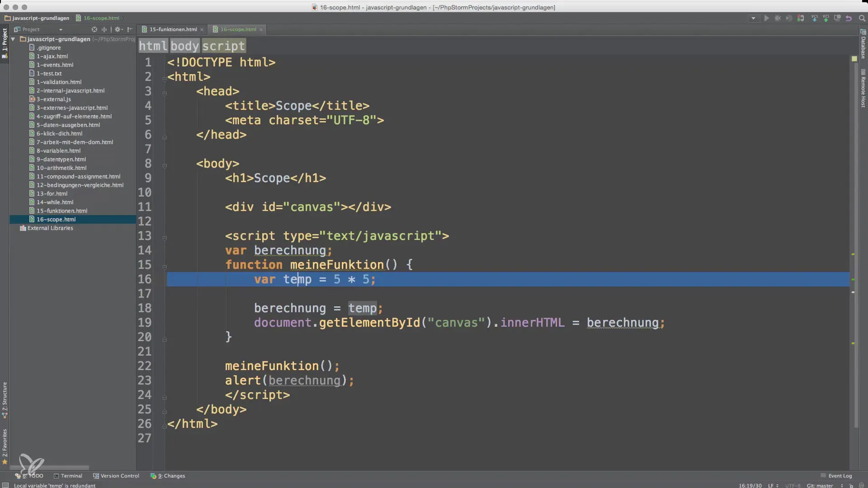
Task: Open the 1: Project tool window tab
Action: [x=5, y=43]
